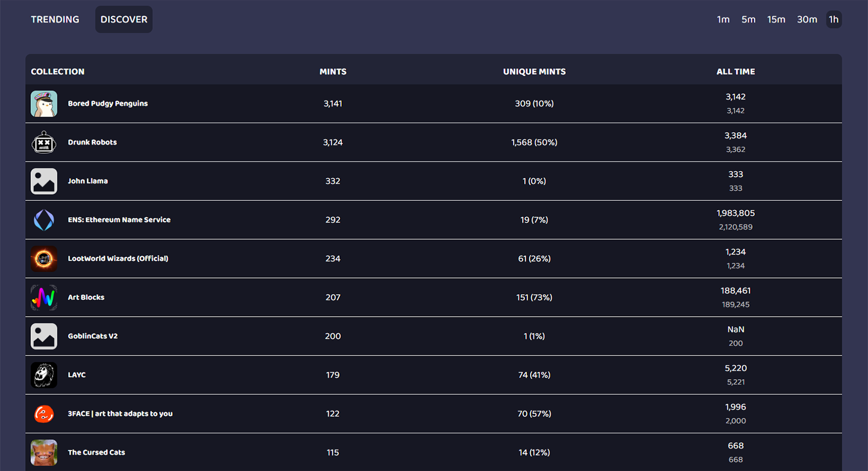Viewport: 868px width, 471px height.
Task: Click mints value 207
Action: (x=333, y=298)
